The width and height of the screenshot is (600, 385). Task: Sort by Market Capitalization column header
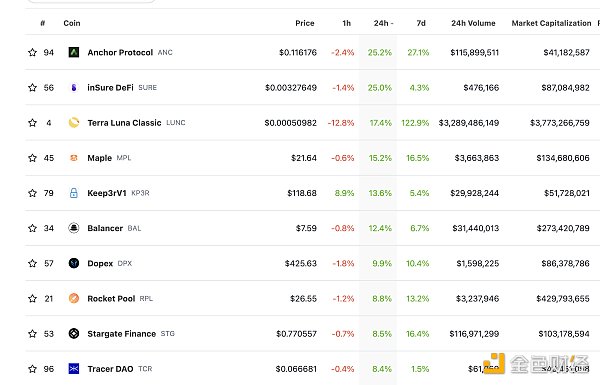pos(551,23)
